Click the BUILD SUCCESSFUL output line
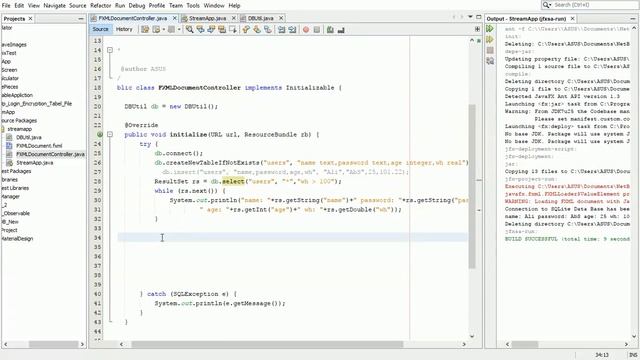Viewport: 640px width, 360px height. [x=567, y=239]
